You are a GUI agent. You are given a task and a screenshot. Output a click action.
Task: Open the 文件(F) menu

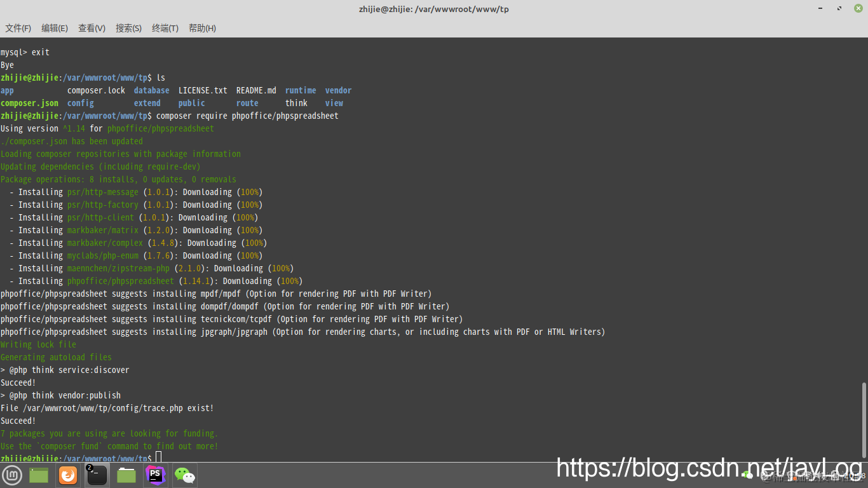click(18, 28)
